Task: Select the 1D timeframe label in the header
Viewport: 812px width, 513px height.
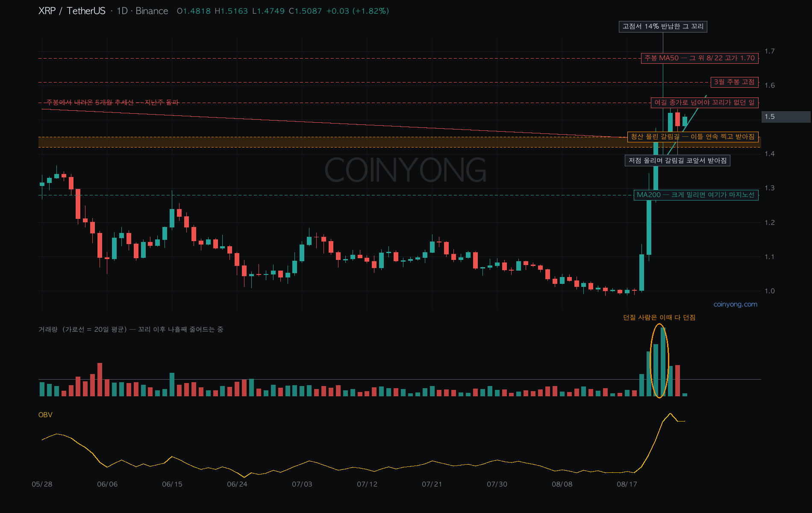Action: [x=122, y=11]
